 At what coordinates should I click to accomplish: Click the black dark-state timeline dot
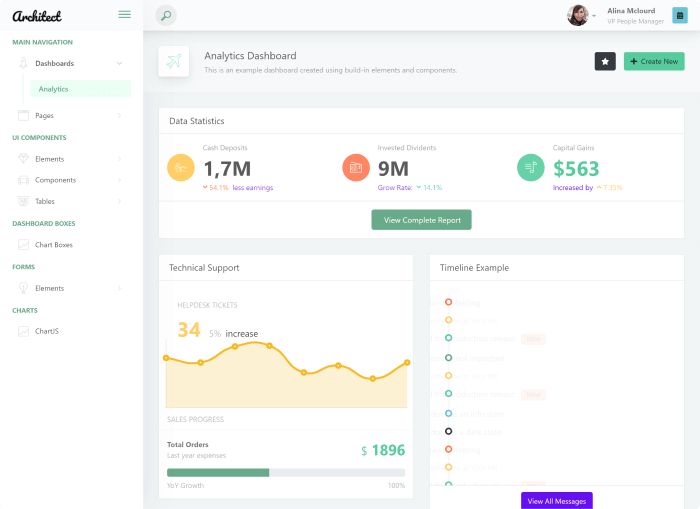(449, 431)
